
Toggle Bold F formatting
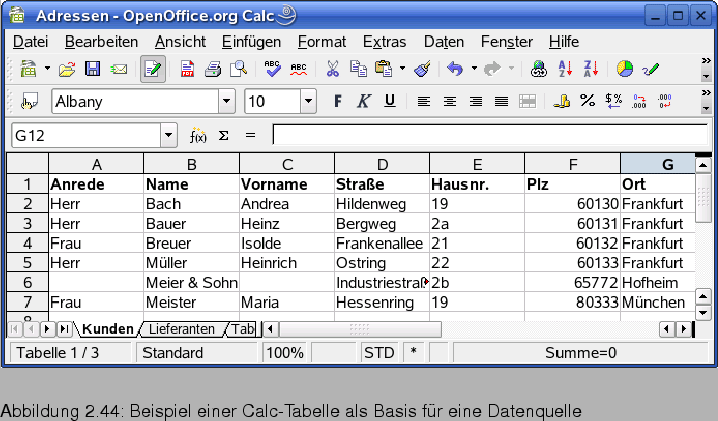pyautogui.click(x=337, y=101)
